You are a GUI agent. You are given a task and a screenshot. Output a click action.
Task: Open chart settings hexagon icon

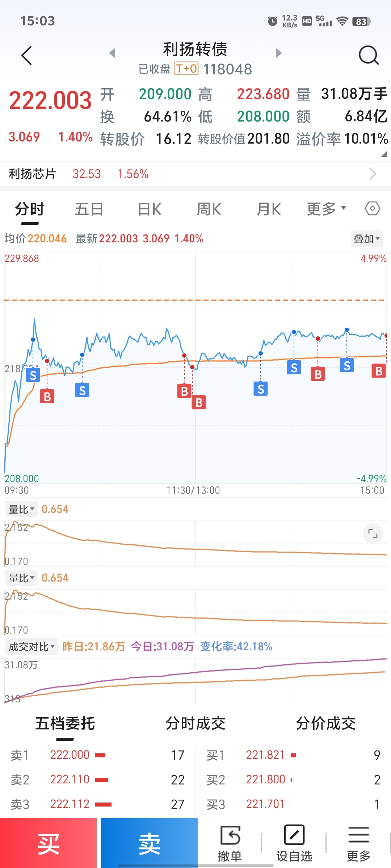[372, 209]
